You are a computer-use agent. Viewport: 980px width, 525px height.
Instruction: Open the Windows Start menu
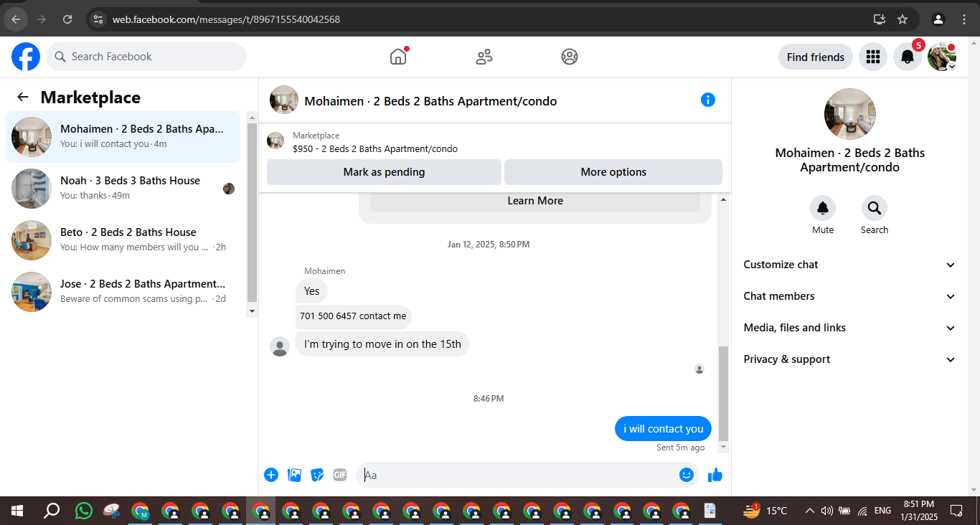point(17,511)
